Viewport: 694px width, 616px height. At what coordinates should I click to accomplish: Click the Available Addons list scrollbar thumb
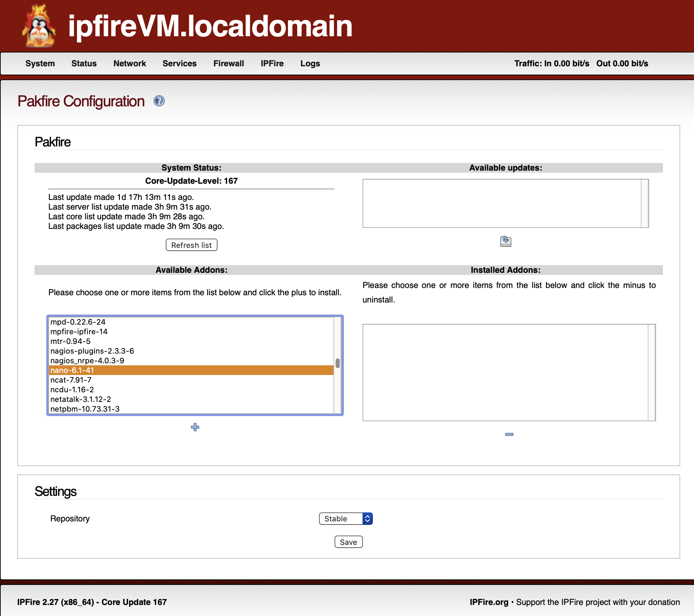338,363
